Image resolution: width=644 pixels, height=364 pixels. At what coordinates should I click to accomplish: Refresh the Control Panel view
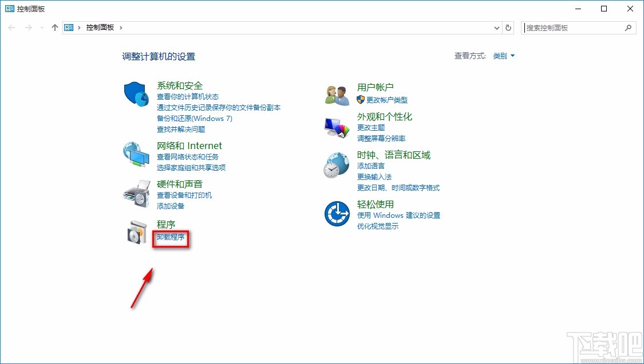[508, 27]
